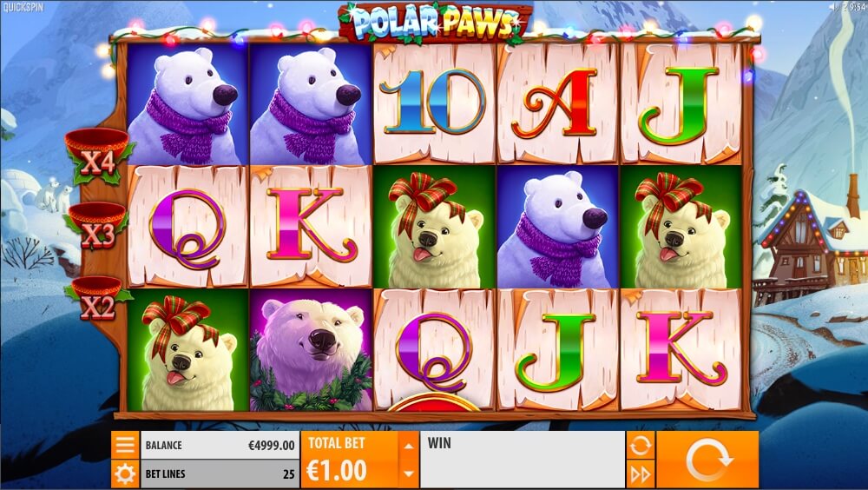Mute the sound with the speaker icon
This screenshot has height=490, width=868.
[833, 7]
